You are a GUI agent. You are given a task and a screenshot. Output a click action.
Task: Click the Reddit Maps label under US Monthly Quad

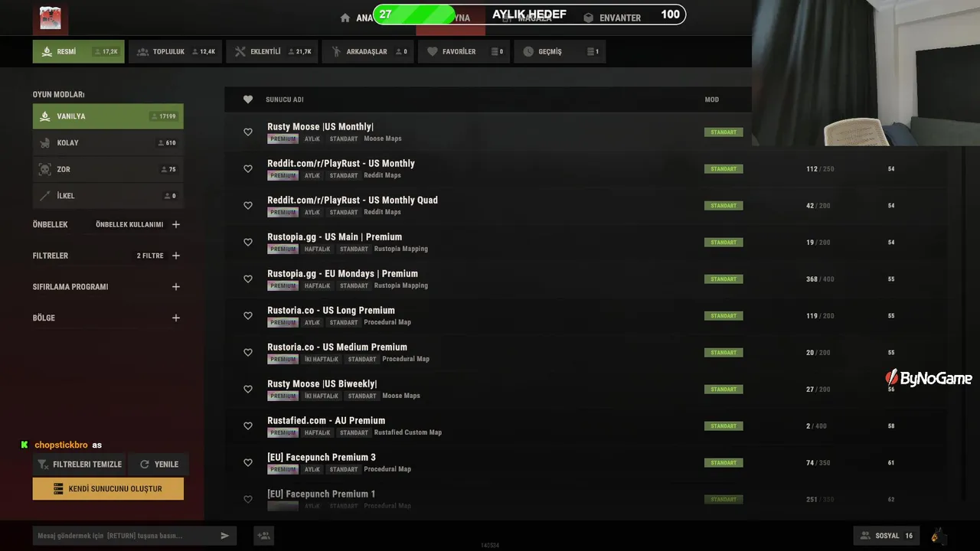pos(382,212)
